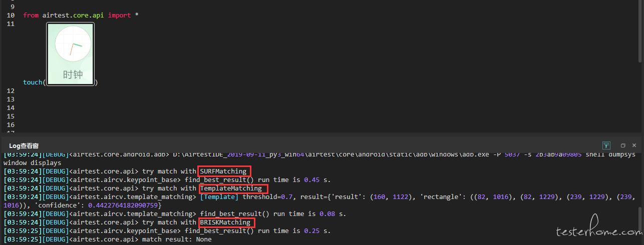
Task: Click line number 10 in gutter
Action: (x=11, y=15)
